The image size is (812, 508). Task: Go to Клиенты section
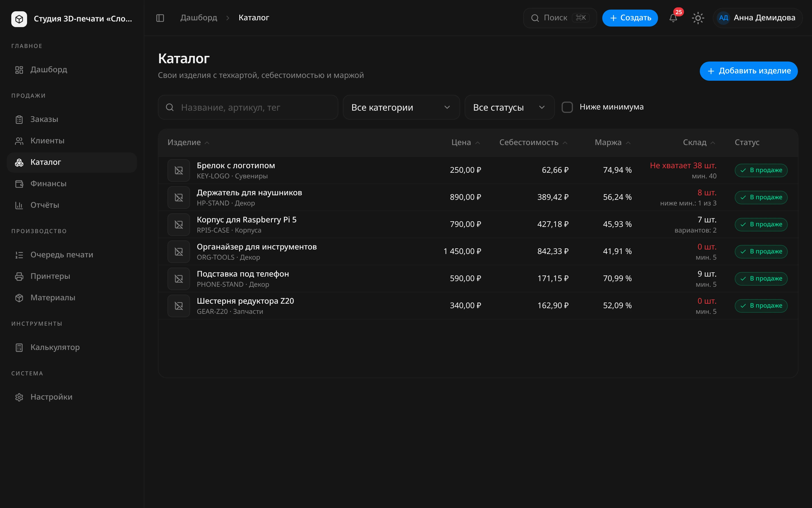click(x=72, y=141)
